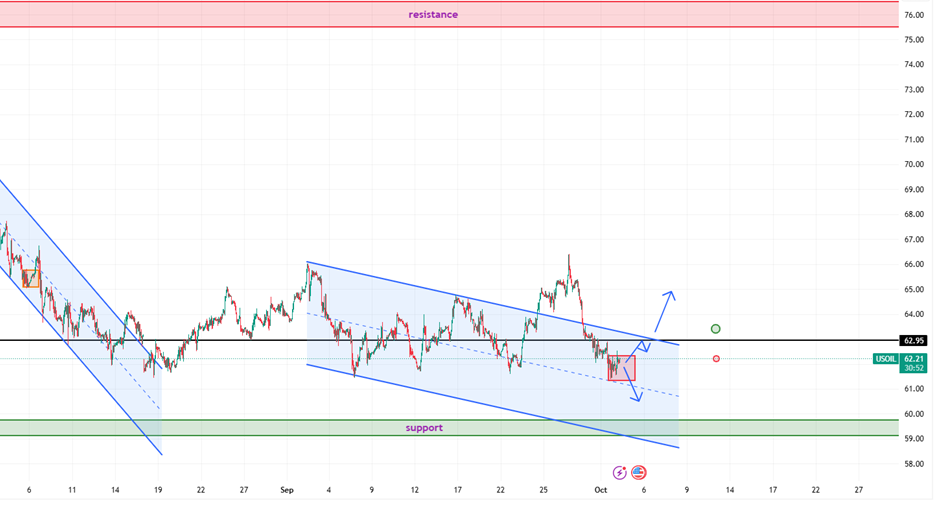The width and height of the screenshot is (939, 505).
Task: Click the purple 'support' text label
Action: point(424,428)
